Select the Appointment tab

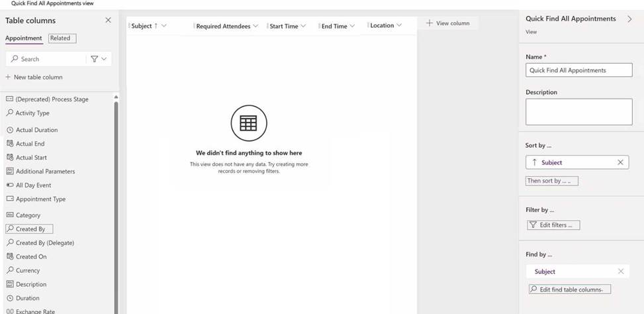pyautogui.click(x=24, y=38)
